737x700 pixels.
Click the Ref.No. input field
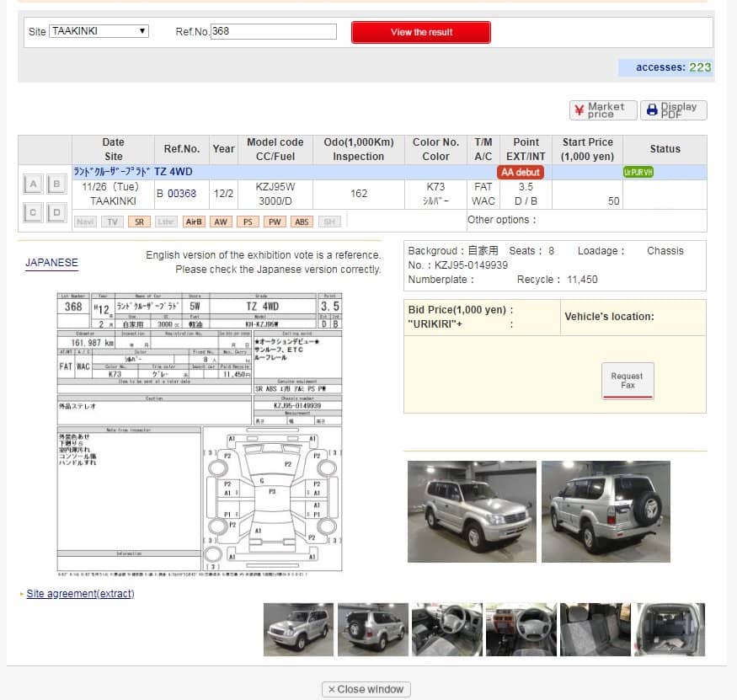click(273, 31)
